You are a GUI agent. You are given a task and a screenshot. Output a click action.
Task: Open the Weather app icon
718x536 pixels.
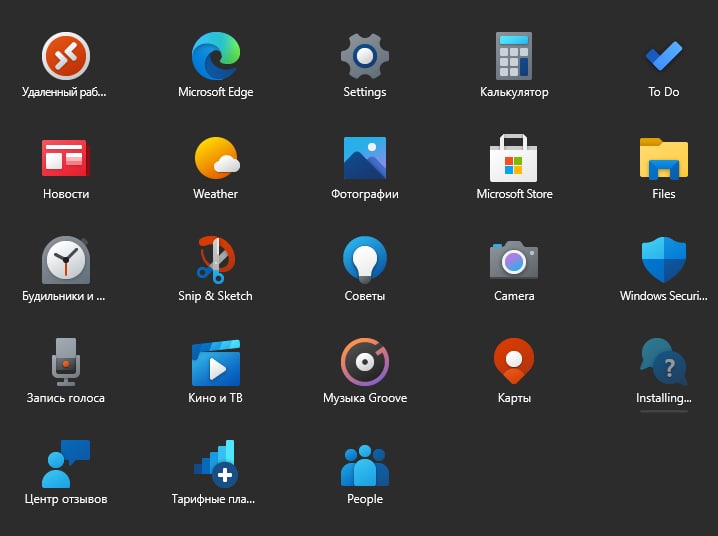tap(217, 158)
